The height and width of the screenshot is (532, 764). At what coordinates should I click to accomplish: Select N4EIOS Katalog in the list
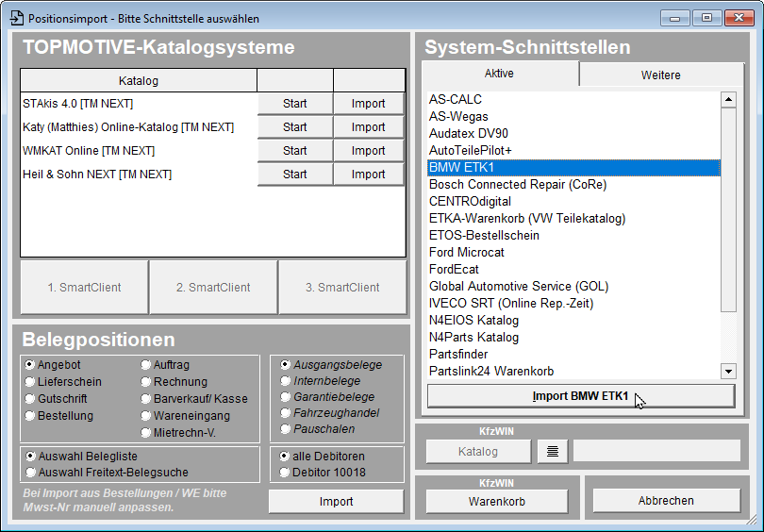[x=573, y=321]
